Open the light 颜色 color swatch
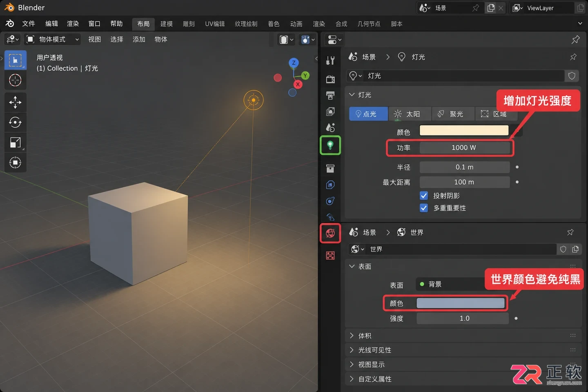Viewport: 588px width, 392px height. [464, 131]
